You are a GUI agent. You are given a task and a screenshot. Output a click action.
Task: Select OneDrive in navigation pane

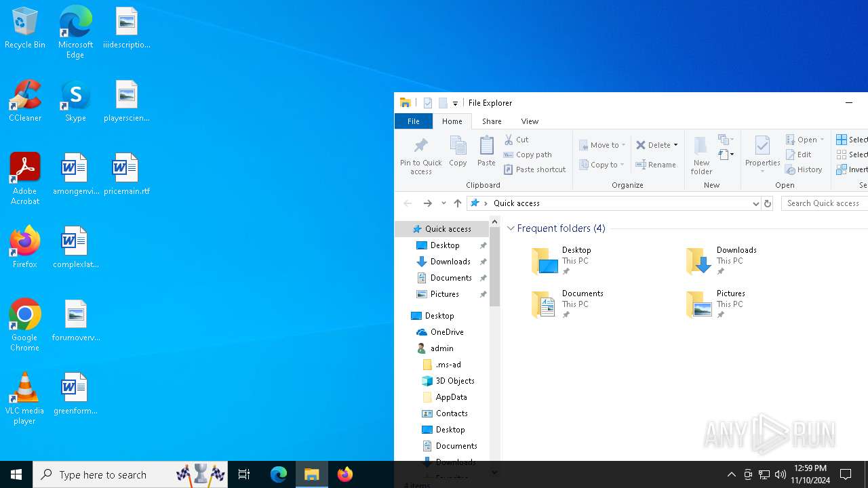[441, 332]
